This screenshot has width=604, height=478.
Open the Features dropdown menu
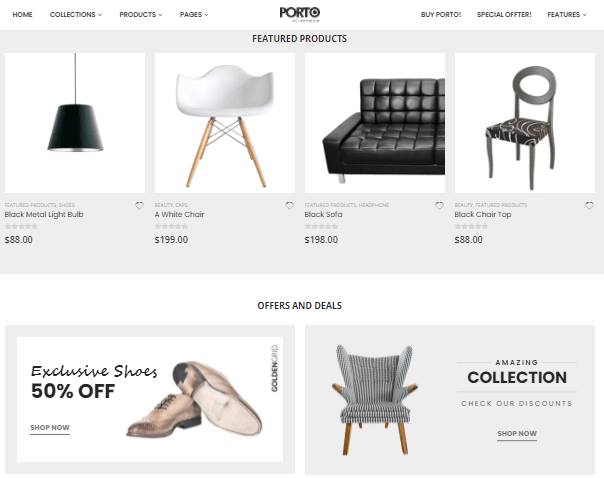567,15
